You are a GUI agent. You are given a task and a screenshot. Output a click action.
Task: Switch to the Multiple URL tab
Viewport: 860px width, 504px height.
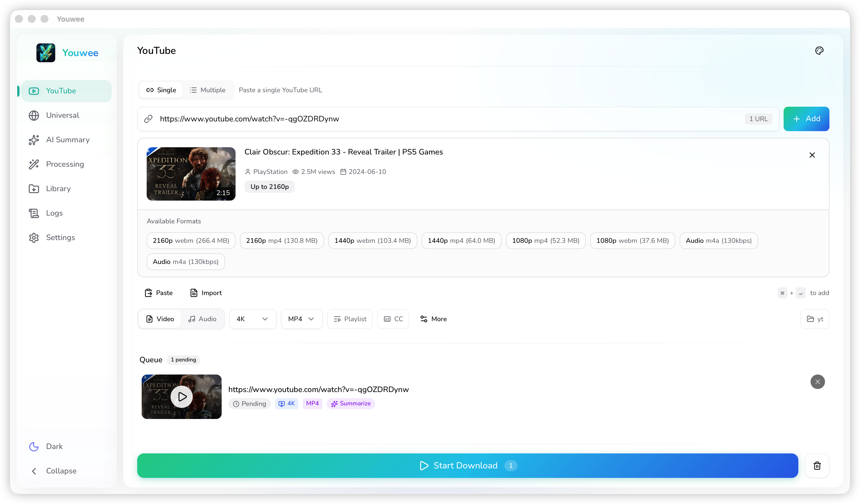click(x=207, y=90)
